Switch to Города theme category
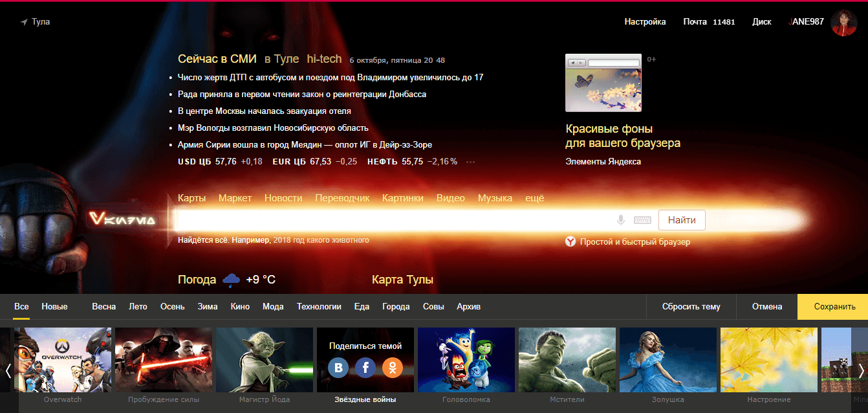Screen dimensions: 868x413 396,307
